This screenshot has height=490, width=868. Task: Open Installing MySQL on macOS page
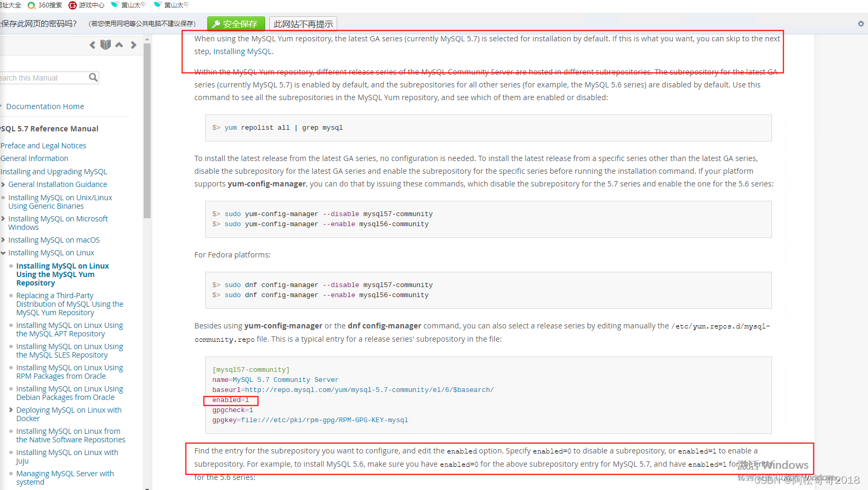[x=54, y=240]
